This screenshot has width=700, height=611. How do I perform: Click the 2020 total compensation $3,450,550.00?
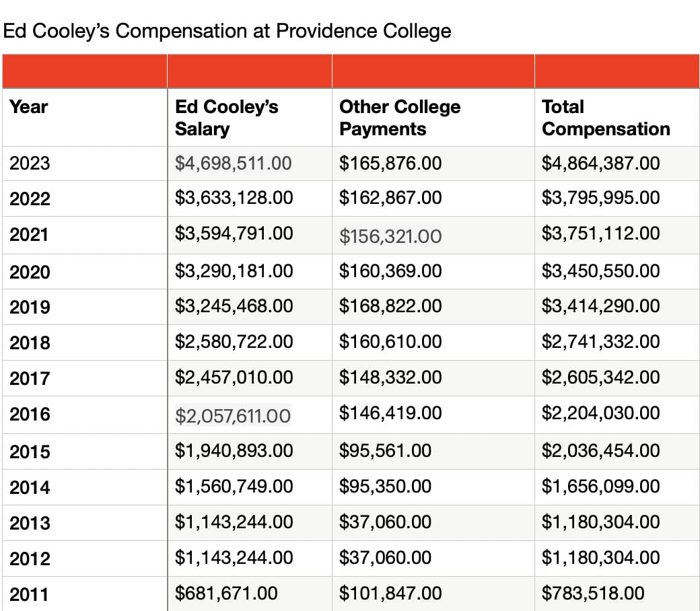(x=600, y=271)
